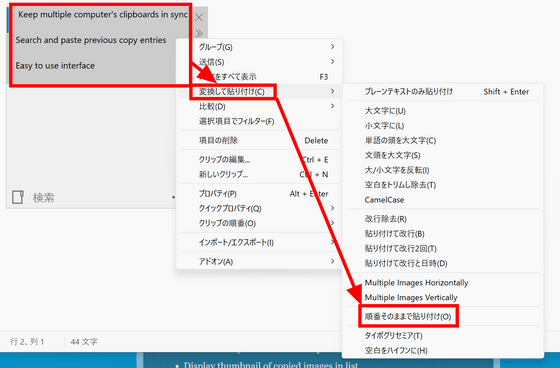
Task: Expand 変換して貼り付け(C) submenu arrow
Action: click(x=332, y=91)
